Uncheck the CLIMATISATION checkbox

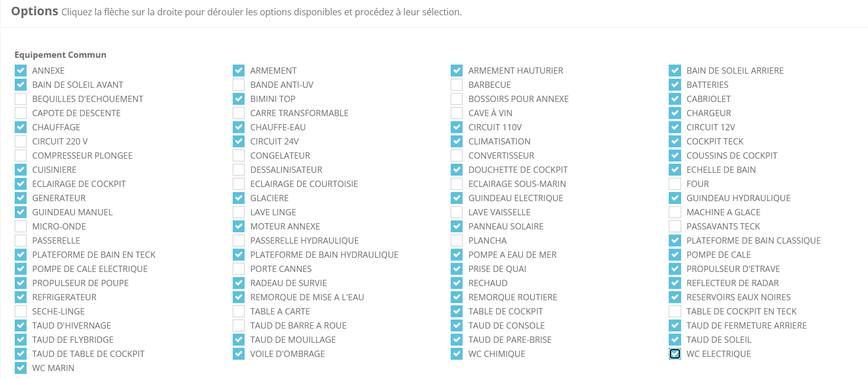(x=457, y=142)
